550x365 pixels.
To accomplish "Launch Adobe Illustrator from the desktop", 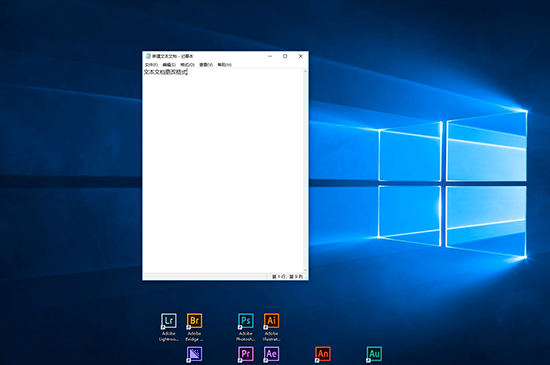I will pyautogui.click(x=271, y=327).
